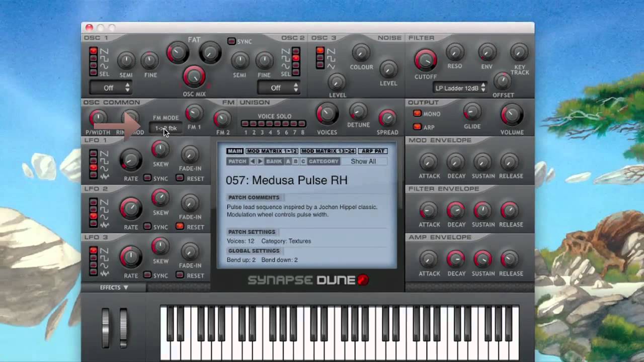This screenshot has width=644, height=362.
Task: Adjust the OSC MIX knob
Action: pyautogui.click(x=194, y=77)
